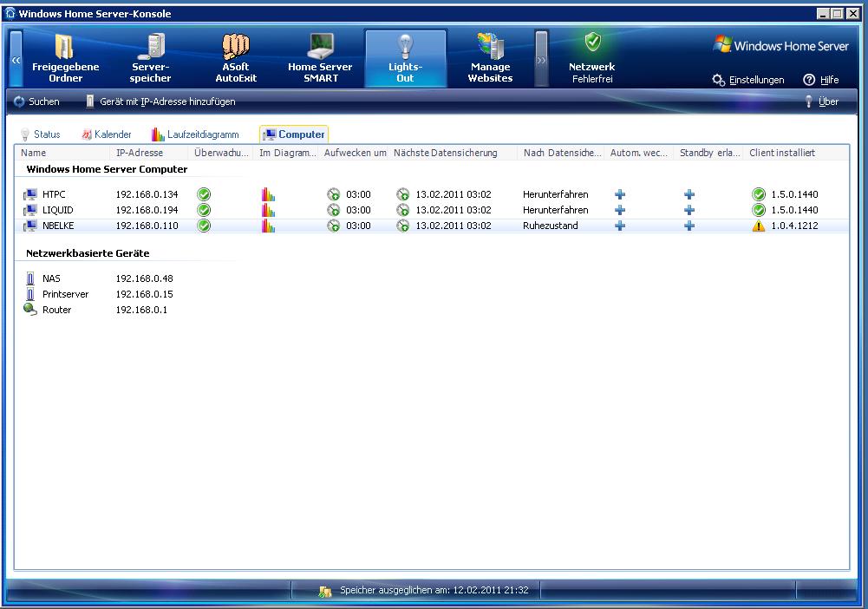The width and height of the screenshot is (868, 609).
Task: Add device via Gerät mit IP-Adresse hinzufügen
Action: click(x=160, y=101)
